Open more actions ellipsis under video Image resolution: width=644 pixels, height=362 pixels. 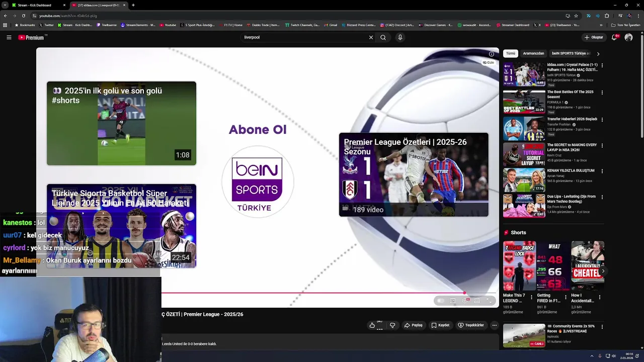click(494, 325)
